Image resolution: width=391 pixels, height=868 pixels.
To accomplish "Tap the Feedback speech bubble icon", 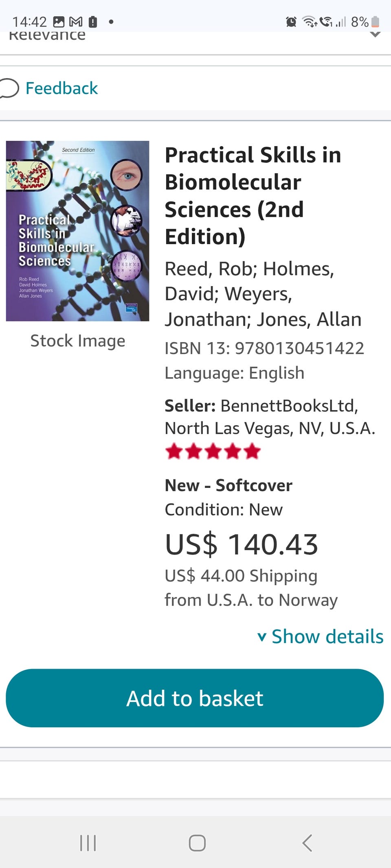I will click(x=9, y=88).
